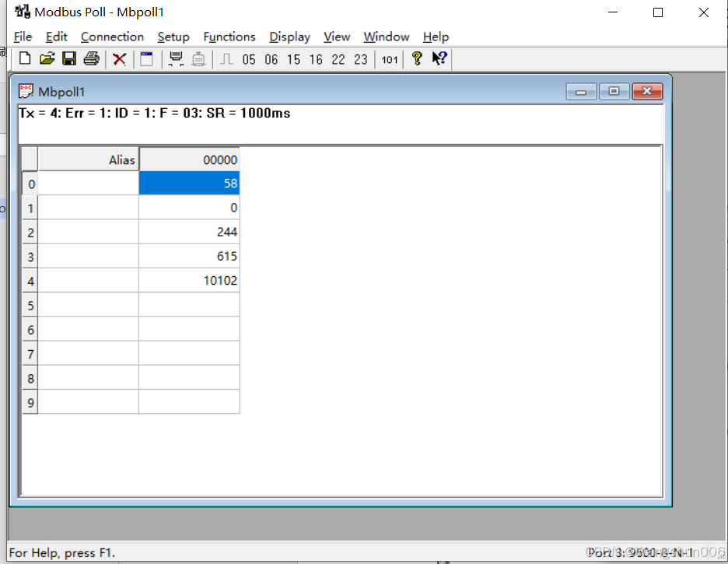Select the cell with value 58

tap(190, 183)
